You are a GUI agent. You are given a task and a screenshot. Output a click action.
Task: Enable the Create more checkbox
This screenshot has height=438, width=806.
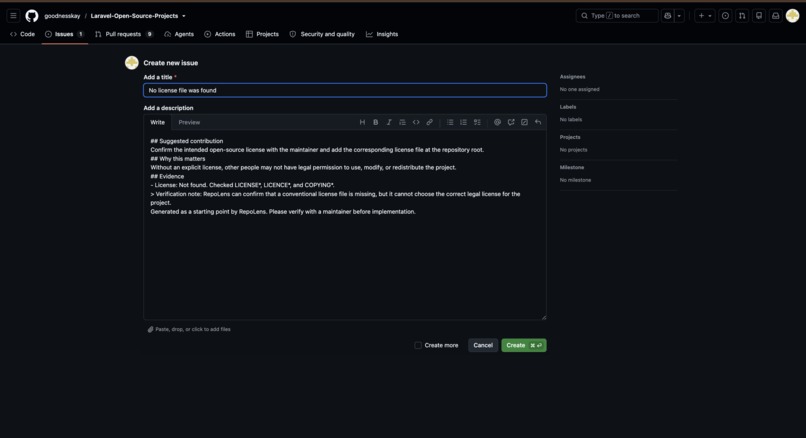[x=418, y=345]
